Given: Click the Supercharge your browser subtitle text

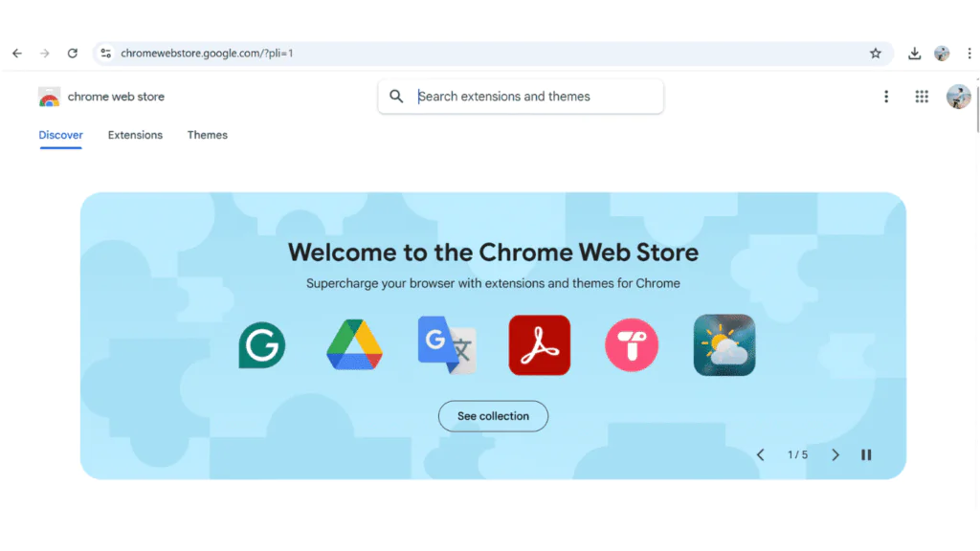Looking at the screenshot, I should (493, 283).
